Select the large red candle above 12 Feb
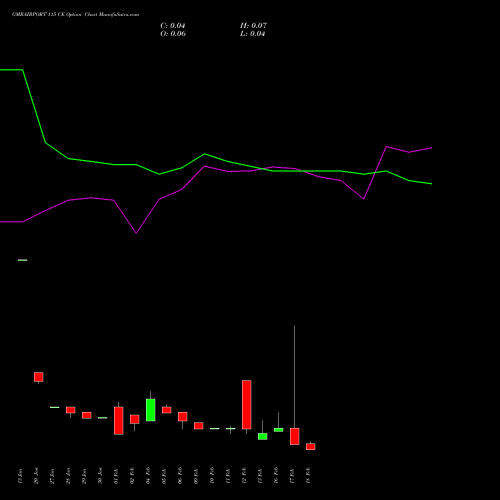This screenshot has height=500, width=500. [247, 405]
